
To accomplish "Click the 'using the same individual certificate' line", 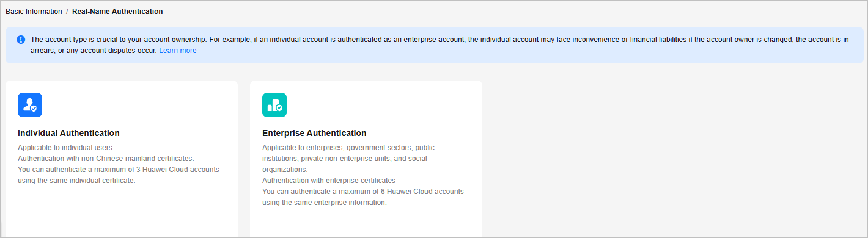I will [76, 181].
